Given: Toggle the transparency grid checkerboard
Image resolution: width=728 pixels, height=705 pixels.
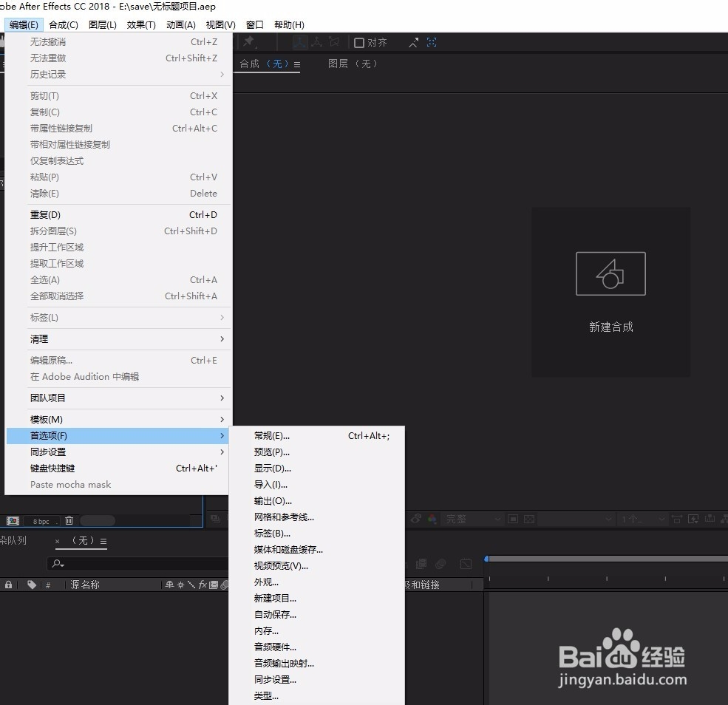Looking at the screenshot, I should (528, 520).
